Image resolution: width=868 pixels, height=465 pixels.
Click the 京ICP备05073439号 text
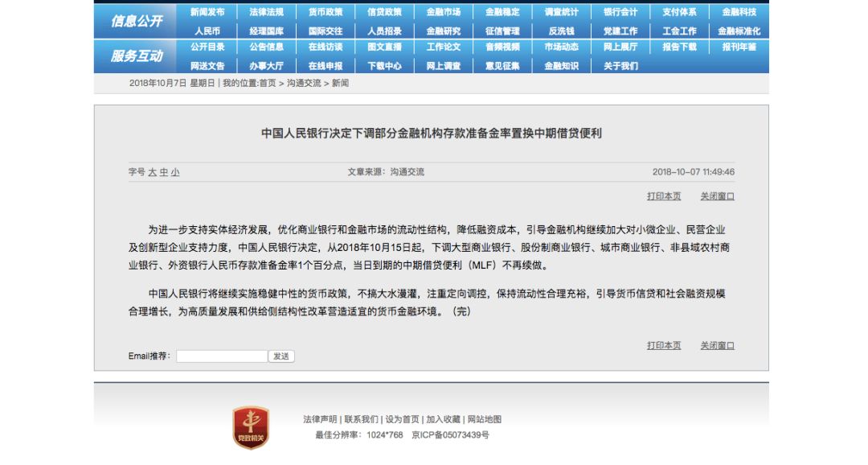coord(450,435)
